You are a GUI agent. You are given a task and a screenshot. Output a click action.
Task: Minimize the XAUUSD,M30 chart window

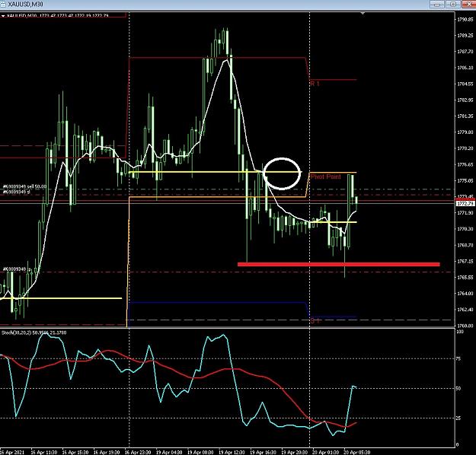pyautogui.click(x=437, y=5)
